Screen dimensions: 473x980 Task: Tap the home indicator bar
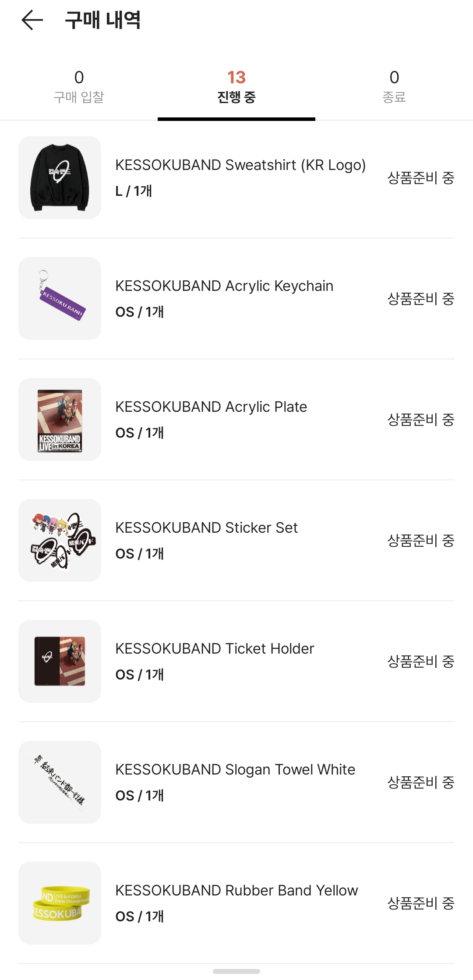pos(236,971)
